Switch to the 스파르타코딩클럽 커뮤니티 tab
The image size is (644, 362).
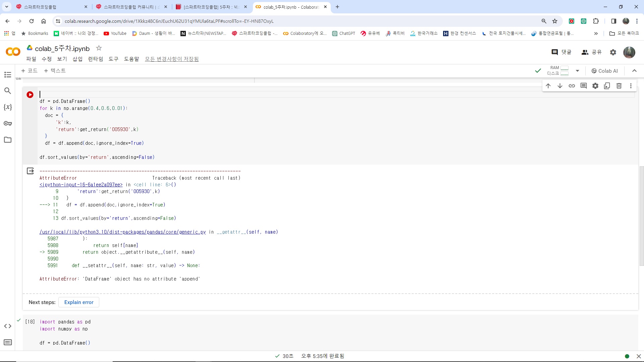pos(131,7)
